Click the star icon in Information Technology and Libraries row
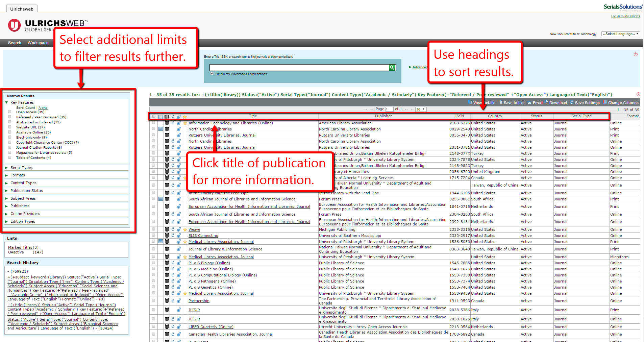 (x=185, y=123)
